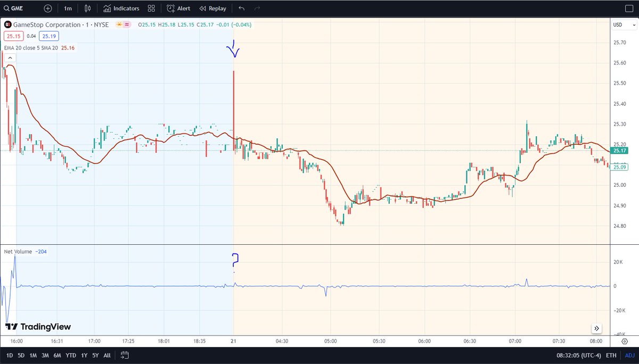This screenshot has height=364, width=639.
Task: Switch range to All
Action: point(107,355)
